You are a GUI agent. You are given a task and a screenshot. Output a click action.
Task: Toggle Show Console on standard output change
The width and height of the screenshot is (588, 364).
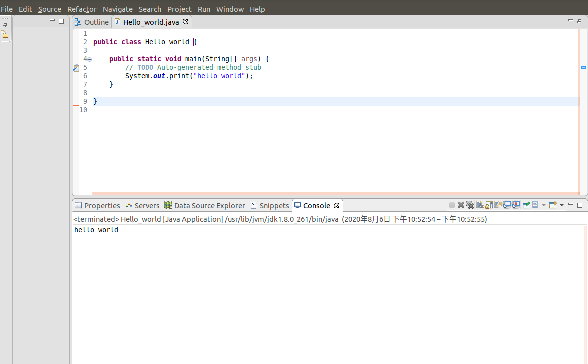click(507, 205)
